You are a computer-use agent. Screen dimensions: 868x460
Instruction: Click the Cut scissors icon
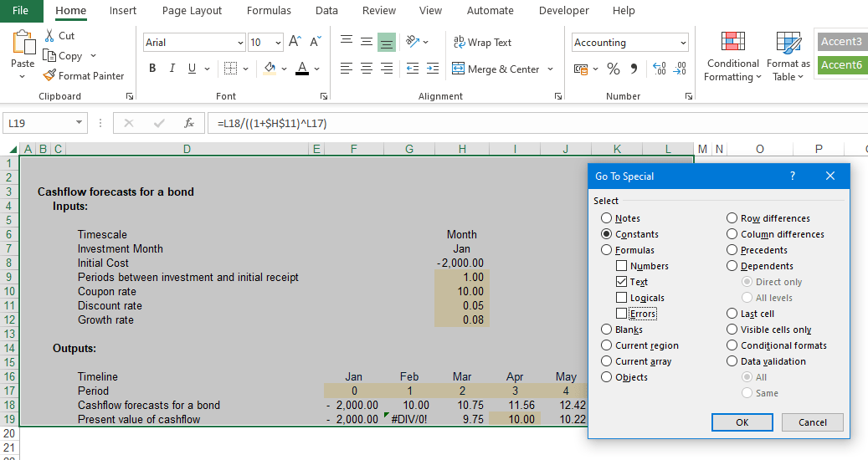49,36
